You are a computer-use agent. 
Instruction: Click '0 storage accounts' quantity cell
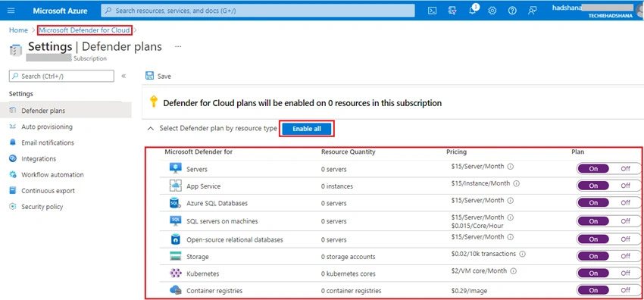349,257
